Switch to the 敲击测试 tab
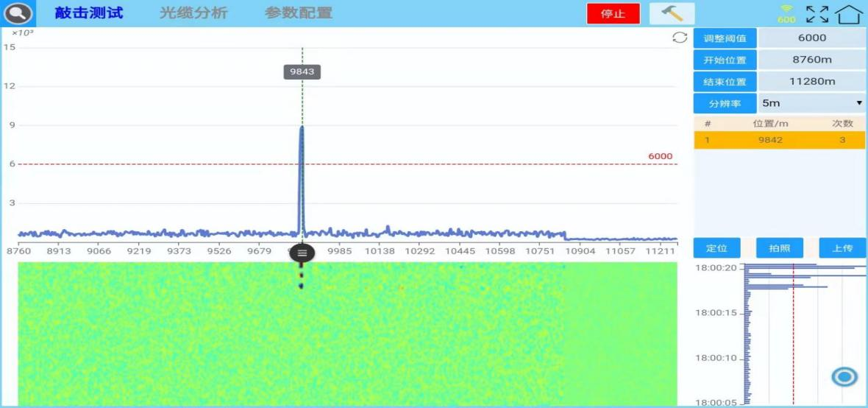 [x=88, y=13]
